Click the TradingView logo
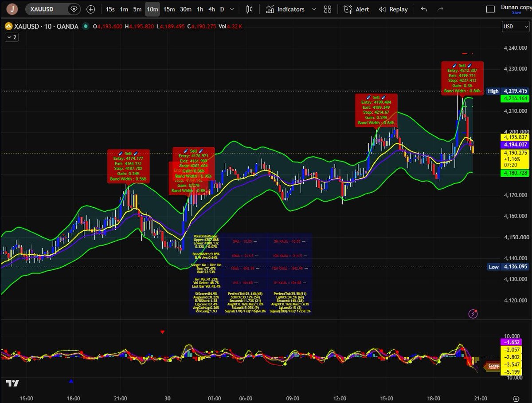This screenshot has height=403, width=532. 12,384
